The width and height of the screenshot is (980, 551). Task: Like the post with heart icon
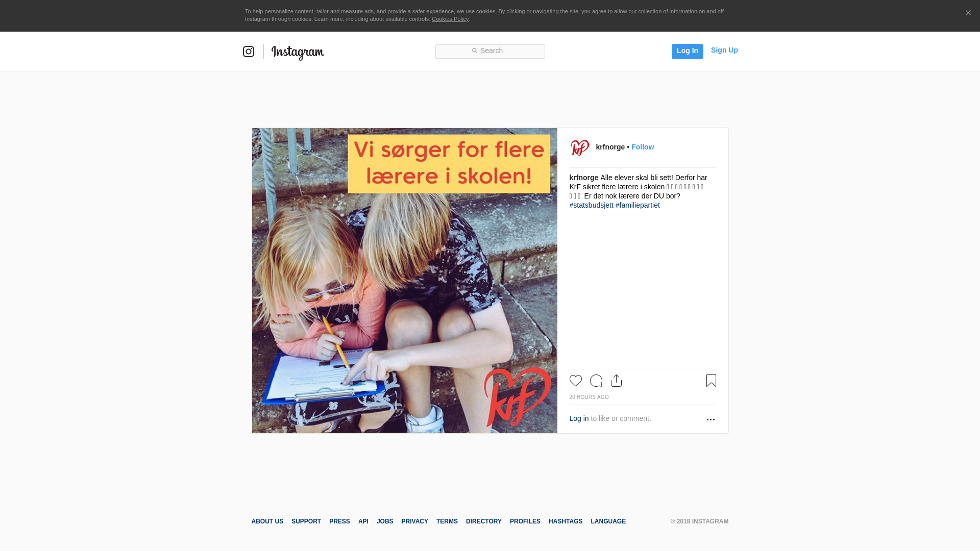(x=575, y=381)
